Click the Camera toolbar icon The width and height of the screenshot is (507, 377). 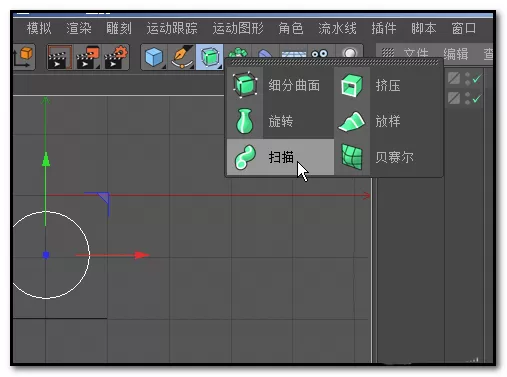click(320, 53)
